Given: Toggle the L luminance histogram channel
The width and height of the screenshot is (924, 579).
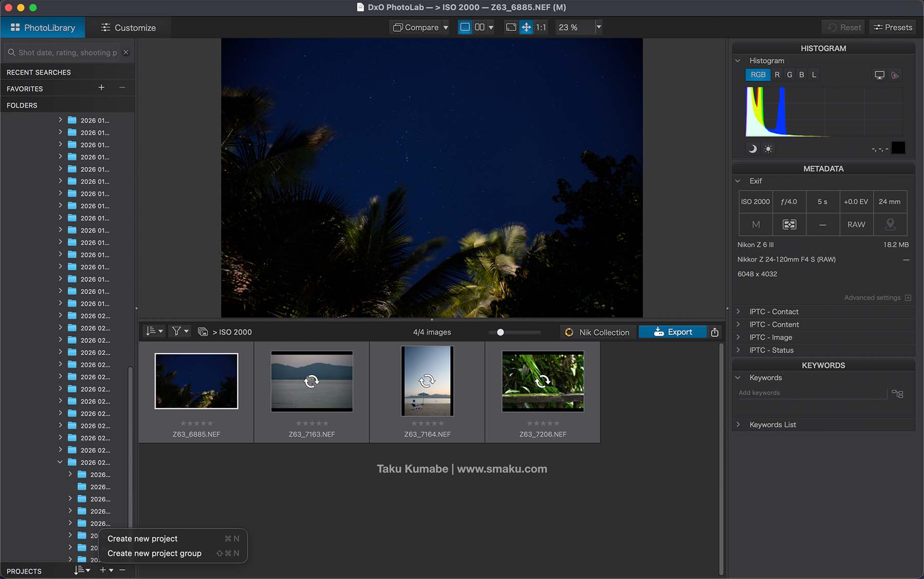Looking at the screenshot, I should click(x=814, y=75).
